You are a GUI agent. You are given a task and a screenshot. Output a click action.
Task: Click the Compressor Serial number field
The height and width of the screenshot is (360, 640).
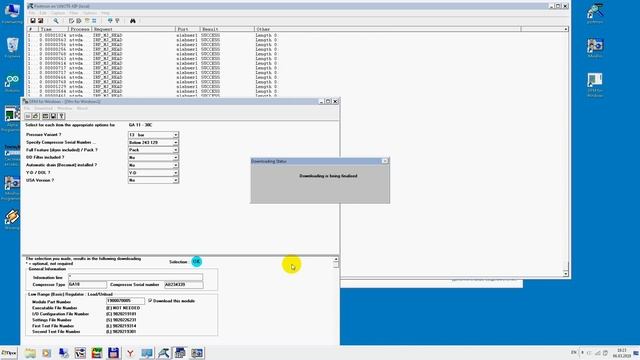(x=184, y=284)
